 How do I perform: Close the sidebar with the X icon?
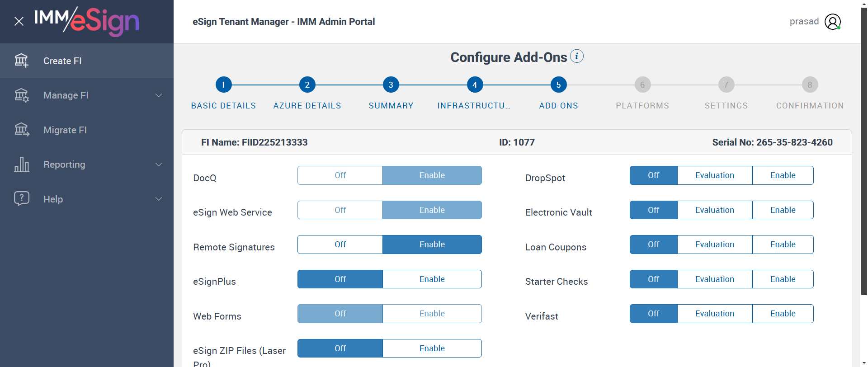pos(19,21)
